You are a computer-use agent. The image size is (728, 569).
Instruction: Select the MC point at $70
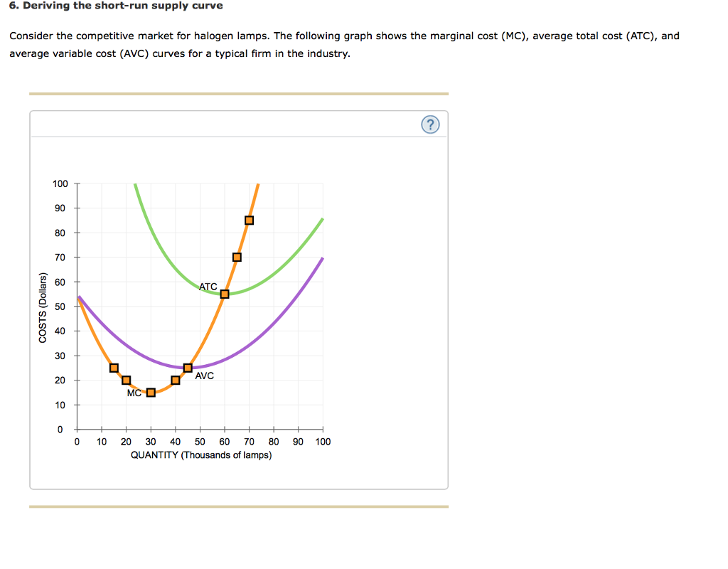point(237,257)
